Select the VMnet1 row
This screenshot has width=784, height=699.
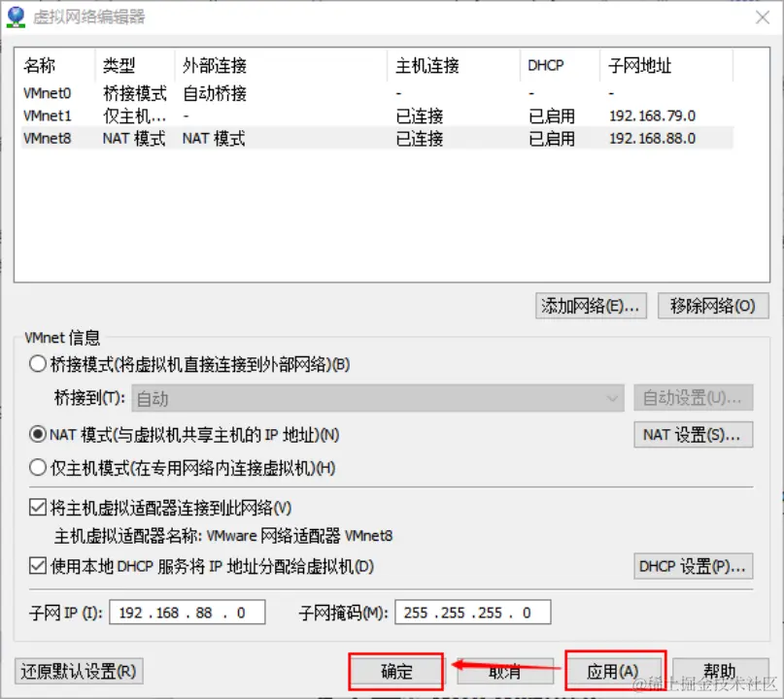(x=378, y=116)
